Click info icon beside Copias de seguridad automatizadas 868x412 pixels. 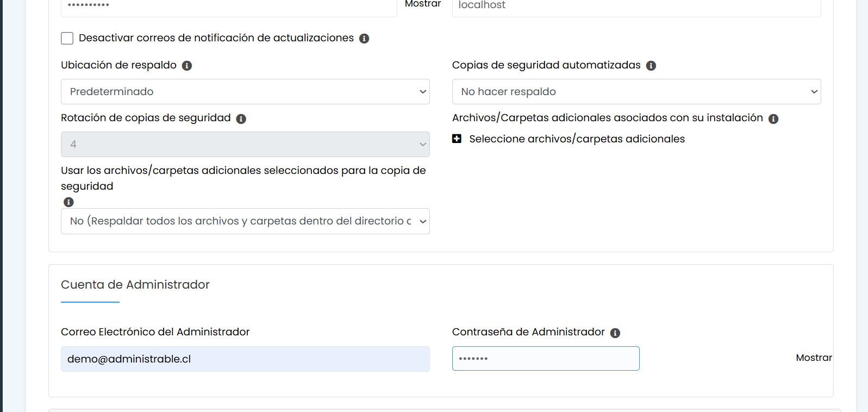point(651,66)
